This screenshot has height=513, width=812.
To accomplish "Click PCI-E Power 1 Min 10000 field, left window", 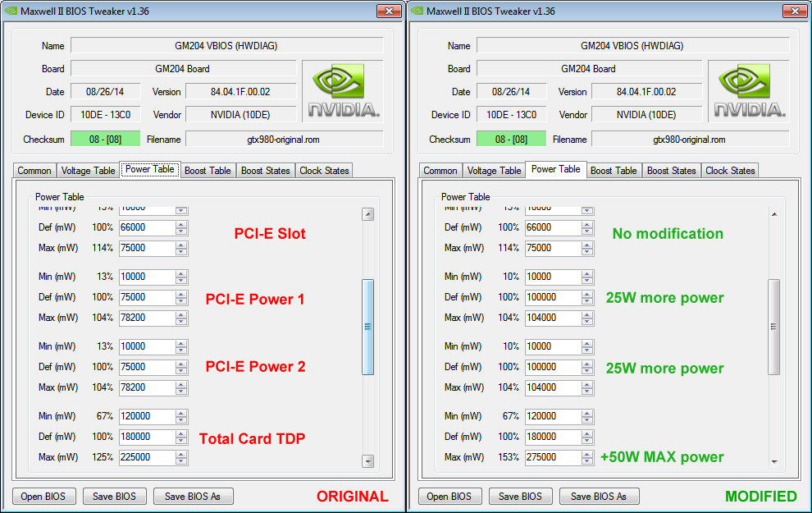I will click(x=147, y=277).
